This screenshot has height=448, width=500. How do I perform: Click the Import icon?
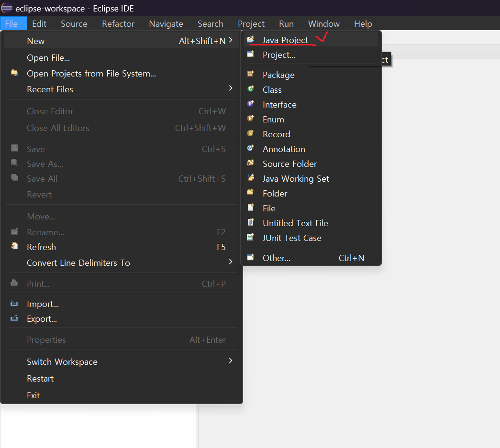click(14, 303)
